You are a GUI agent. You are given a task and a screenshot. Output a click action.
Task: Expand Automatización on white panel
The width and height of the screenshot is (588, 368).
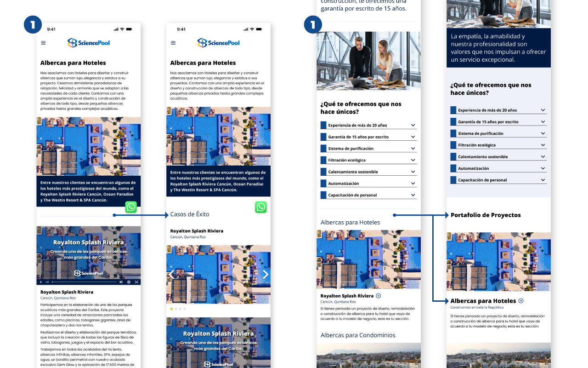tap(368, 184)
